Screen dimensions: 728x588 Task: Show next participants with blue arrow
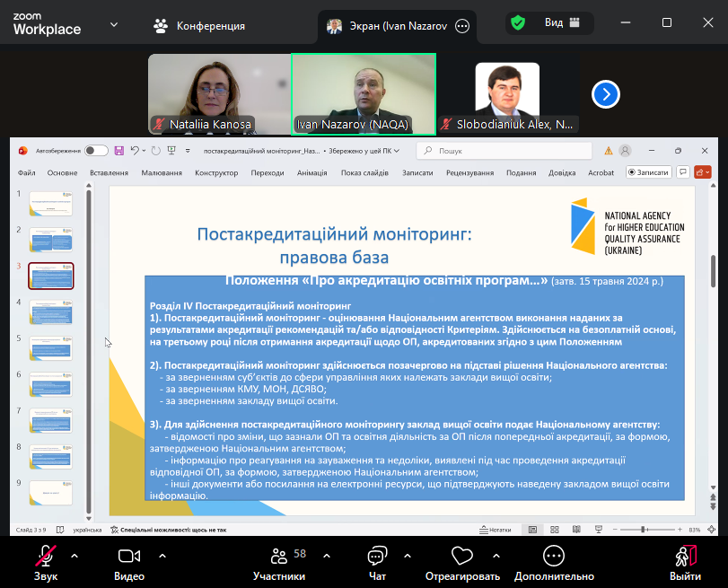(x=606, y=93)
